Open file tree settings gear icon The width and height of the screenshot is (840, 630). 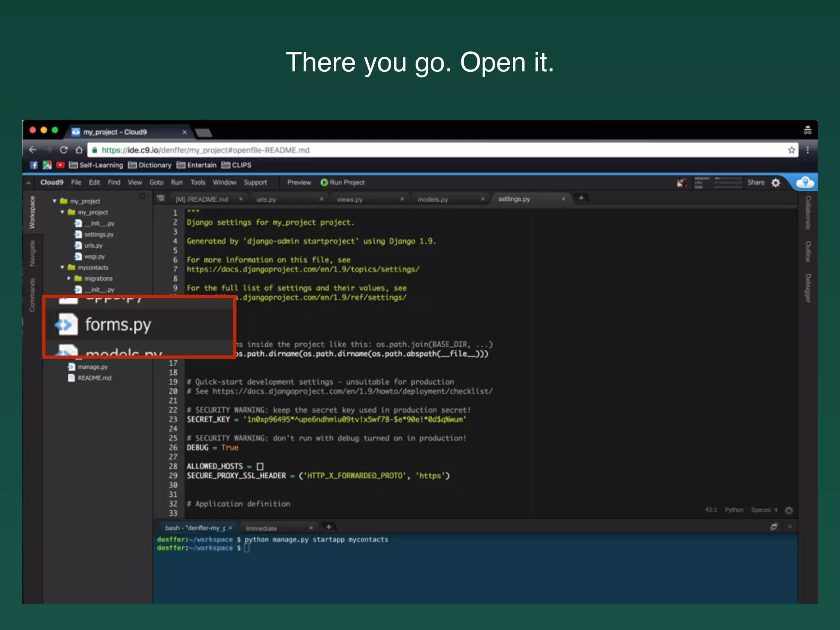pyautogui.click(x=142, y=197)
